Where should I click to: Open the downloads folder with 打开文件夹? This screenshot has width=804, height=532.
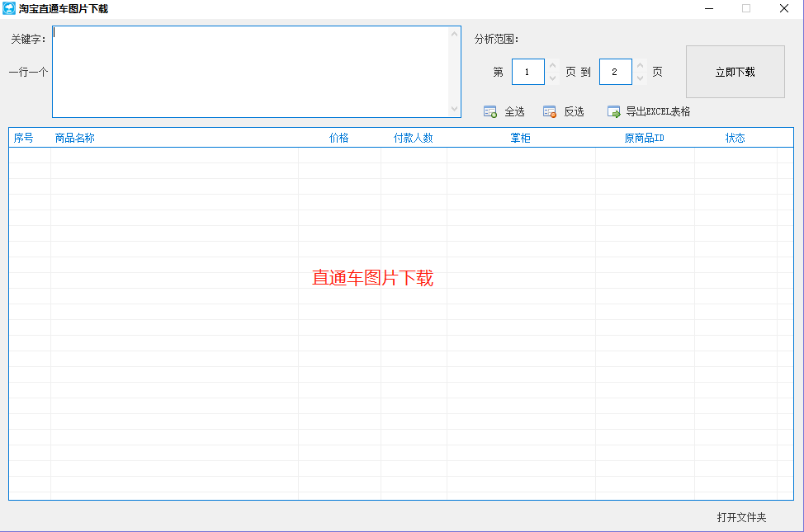[x=740, y=516]
